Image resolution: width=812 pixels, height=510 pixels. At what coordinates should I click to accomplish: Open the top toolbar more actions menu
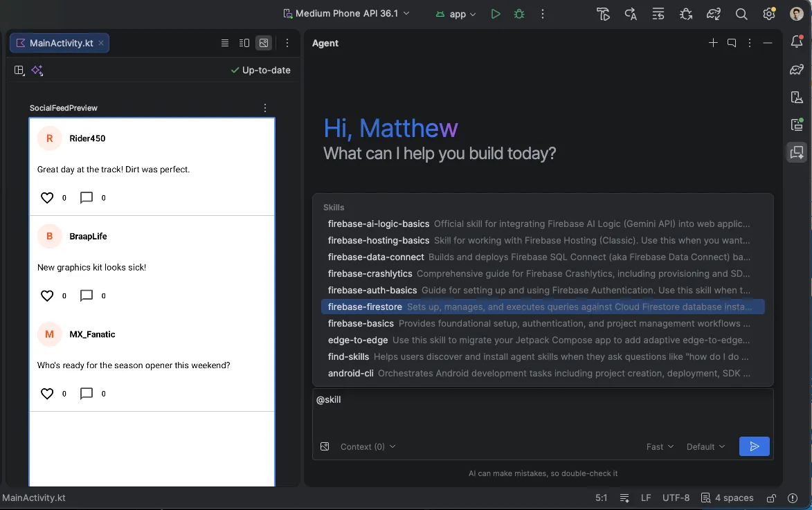(x=543, y=14)
